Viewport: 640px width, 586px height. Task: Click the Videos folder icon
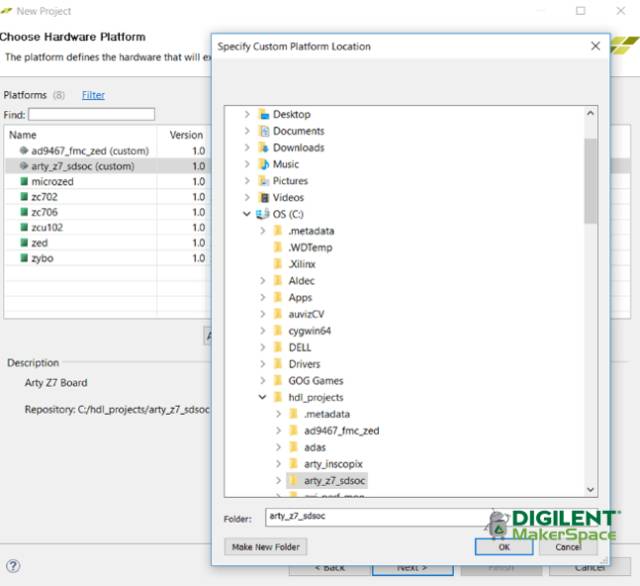[x=264, y=197]
